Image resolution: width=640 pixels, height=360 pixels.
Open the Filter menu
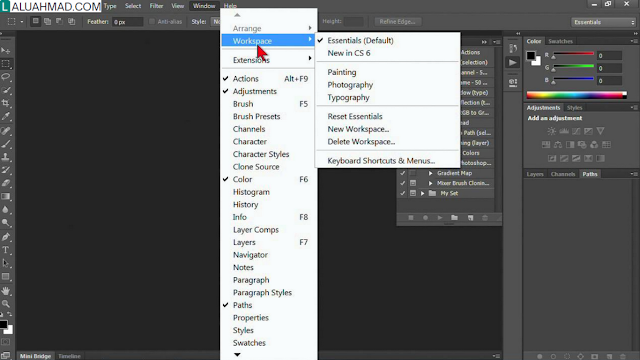(156, 6)
